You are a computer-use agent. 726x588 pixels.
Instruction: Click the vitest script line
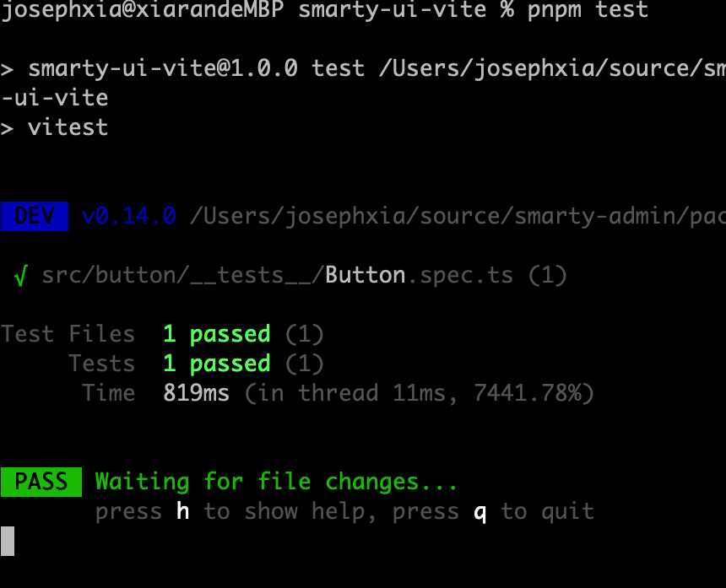68,127
